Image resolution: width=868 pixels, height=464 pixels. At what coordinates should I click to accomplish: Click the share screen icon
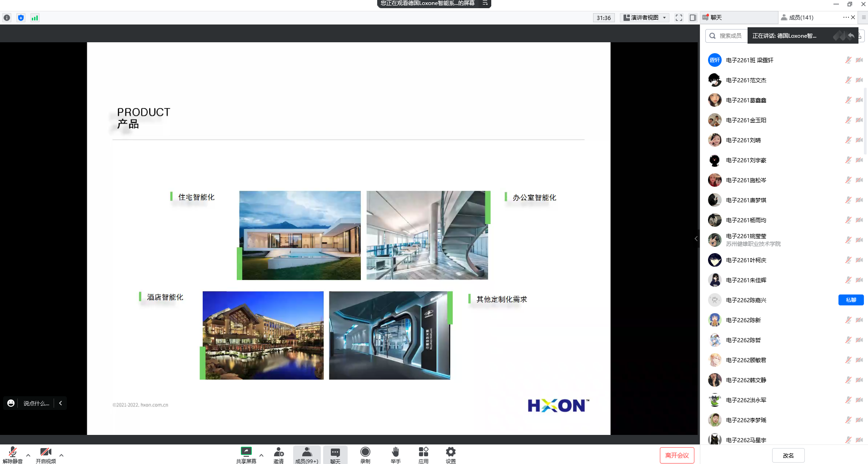(246, 454)
